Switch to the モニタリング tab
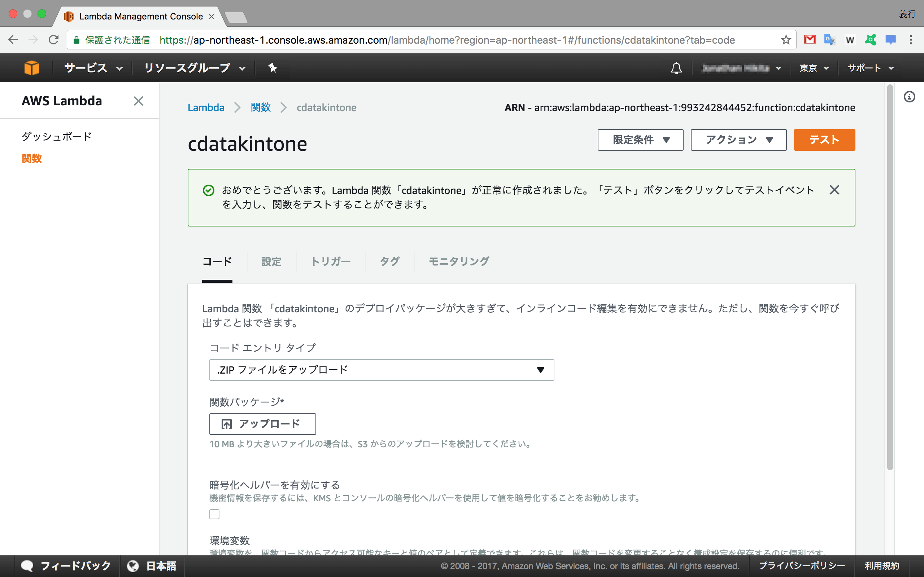Image resolution: width=924 pixels, height=577 pixels. 458,261
